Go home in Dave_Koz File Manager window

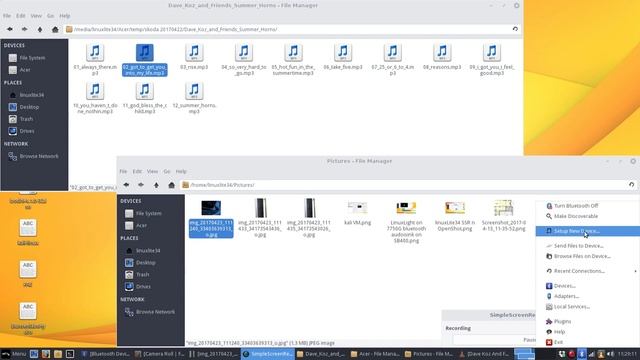pyautogui.click(x=55, y=29)
